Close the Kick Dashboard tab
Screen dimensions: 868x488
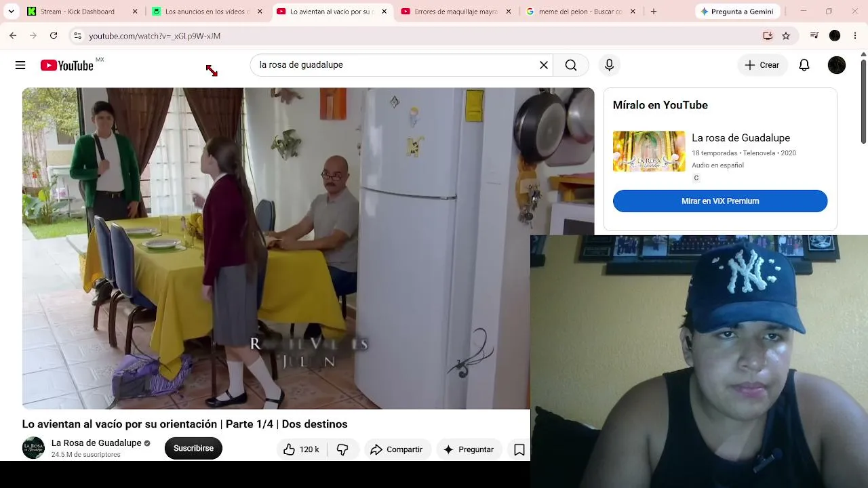pyautogui.click(x=135, y=12)
